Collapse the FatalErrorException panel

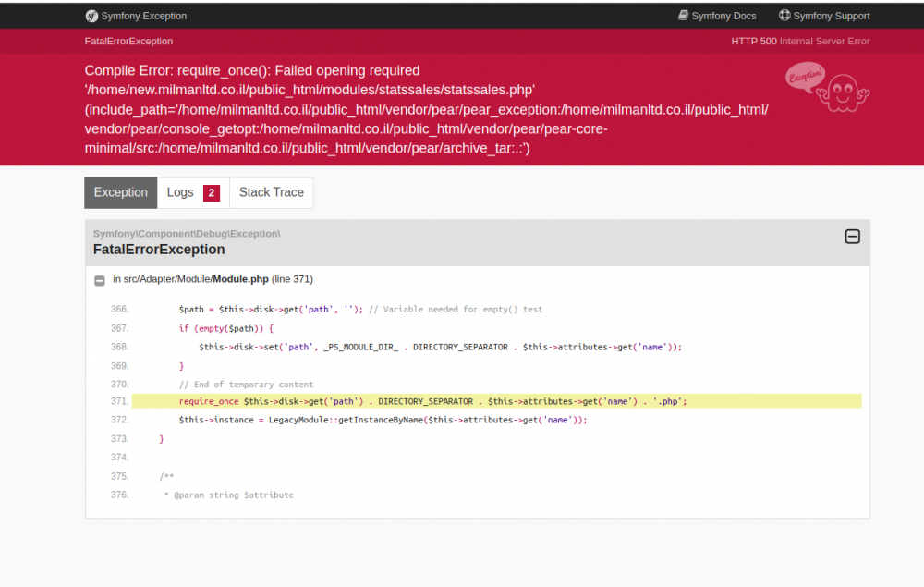pos(852,237)
